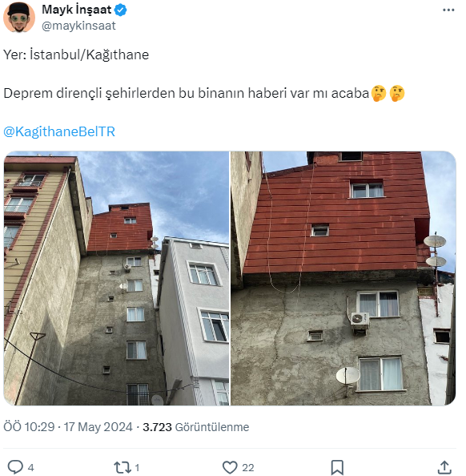Open the three-dot more options menu

(448, 10)
